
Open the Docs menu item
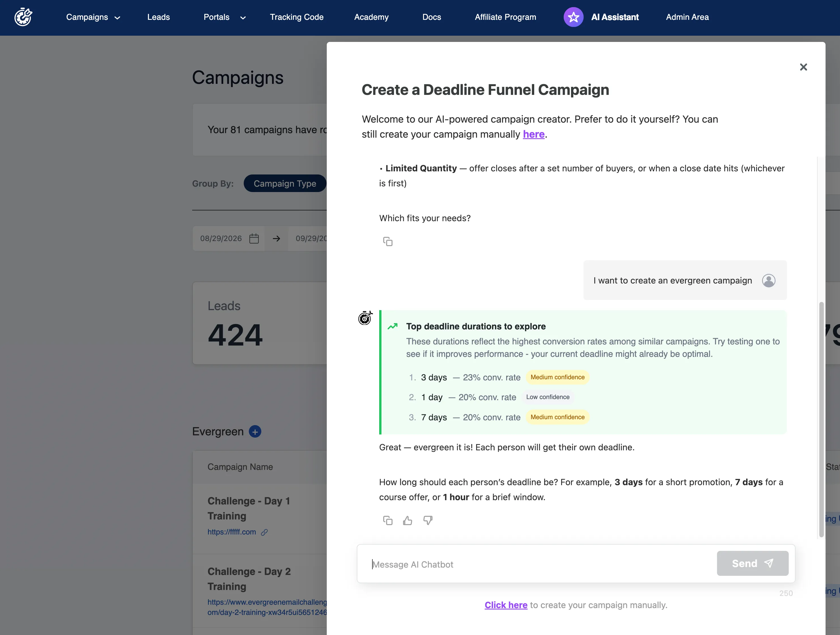431,17
